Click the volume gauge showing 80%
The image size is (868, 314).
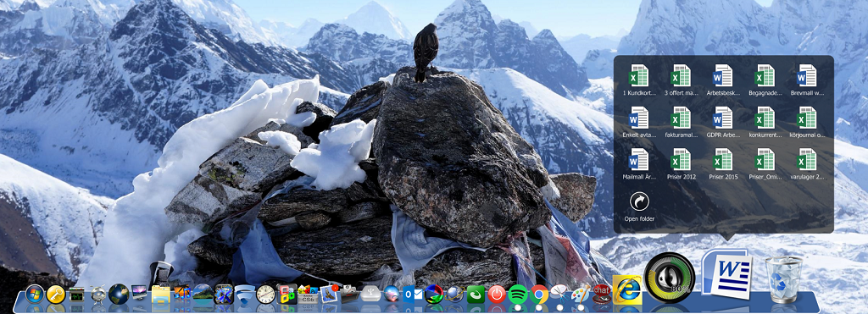[670, 278]
